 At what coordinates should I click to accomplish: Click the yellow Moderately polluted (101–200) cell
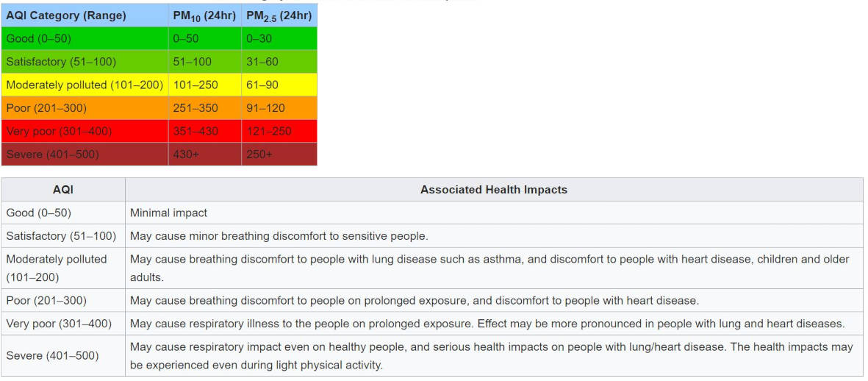tap(85, 85)
